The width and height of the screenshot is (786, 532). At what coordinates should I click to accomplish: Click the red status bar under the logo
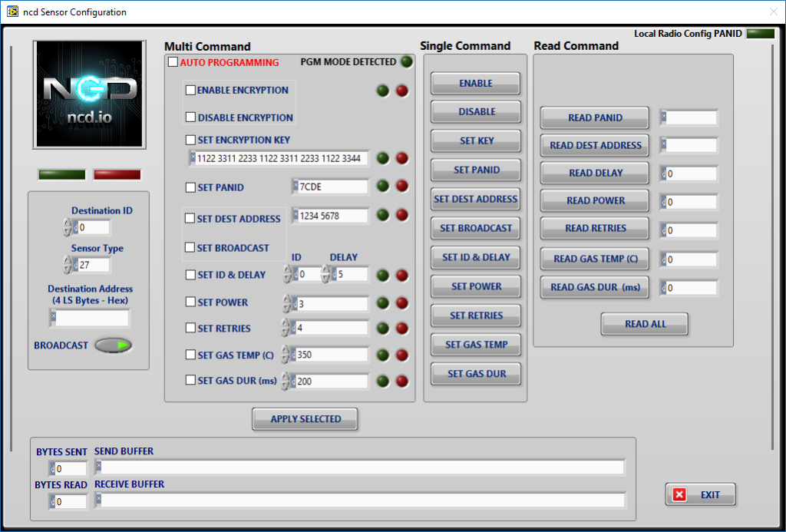pyautogui.click(x=117, y=174)
